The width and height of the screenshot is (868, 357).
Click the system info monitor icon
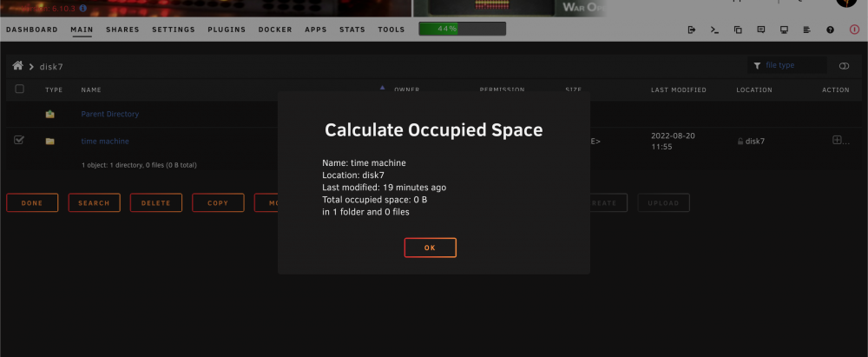click(x=784, y=30)
